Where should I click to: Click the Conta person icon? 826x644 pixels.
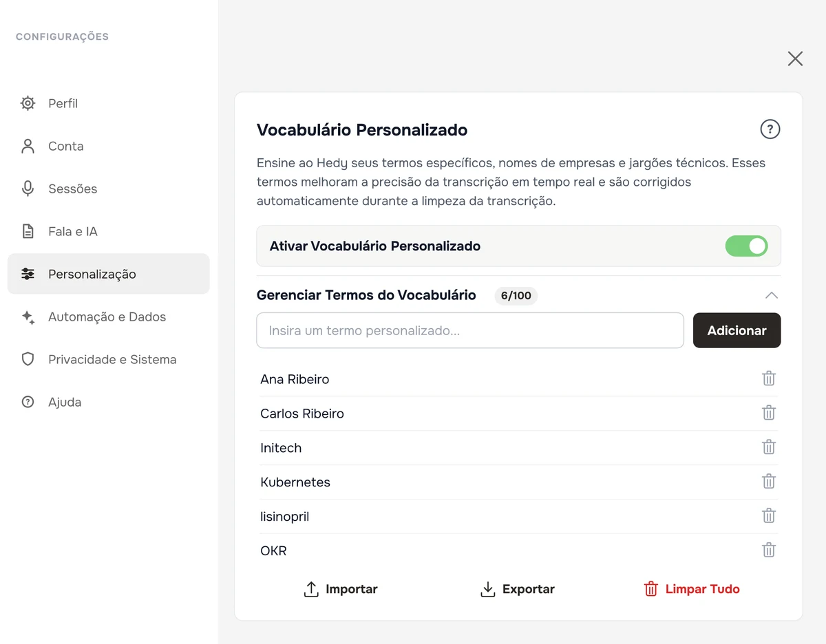(x=28, y=146)
